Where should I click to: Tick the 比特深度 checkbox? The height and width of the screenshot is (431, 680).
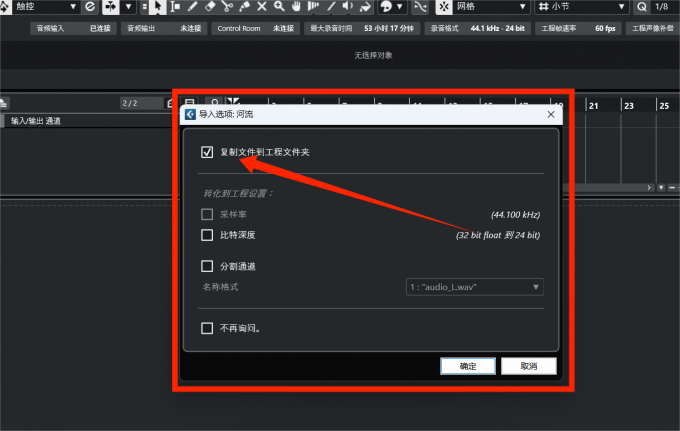point(207,235)
